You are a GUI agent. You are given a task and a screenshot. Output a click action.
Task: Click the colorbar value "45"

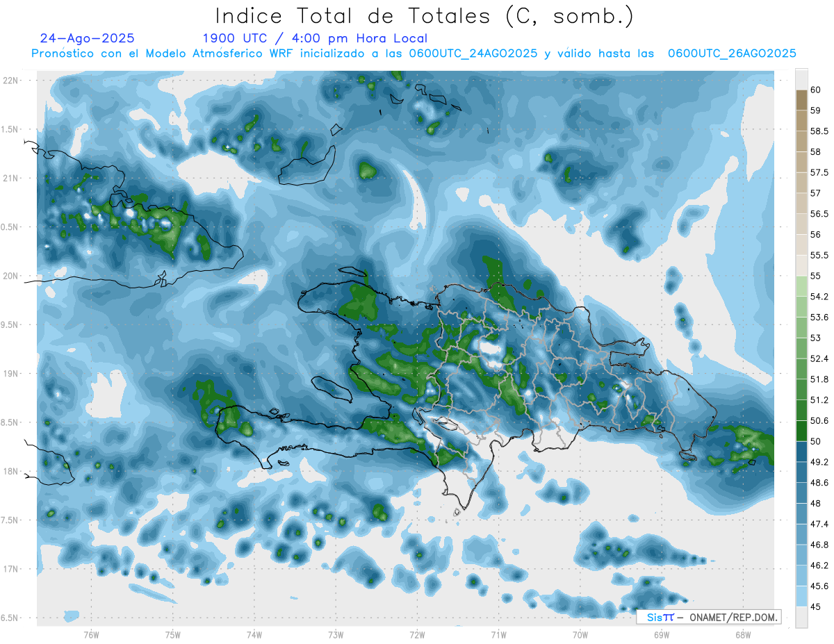click(x=815, y=607)
